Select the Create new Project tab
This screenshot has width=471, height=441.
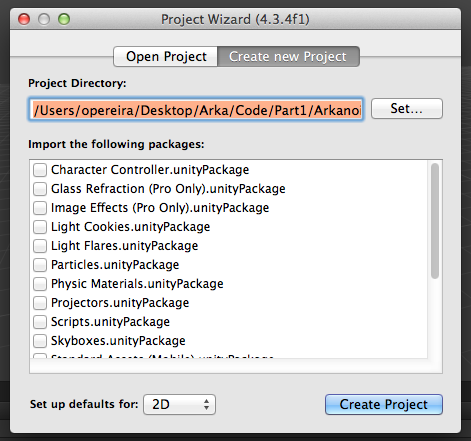click(x=288, y=56)
